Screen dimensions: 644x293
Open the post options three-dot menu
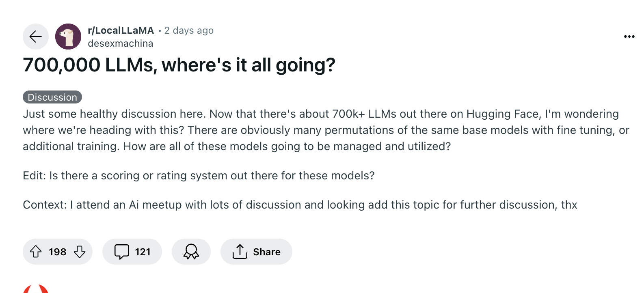[x=629, y=36]
